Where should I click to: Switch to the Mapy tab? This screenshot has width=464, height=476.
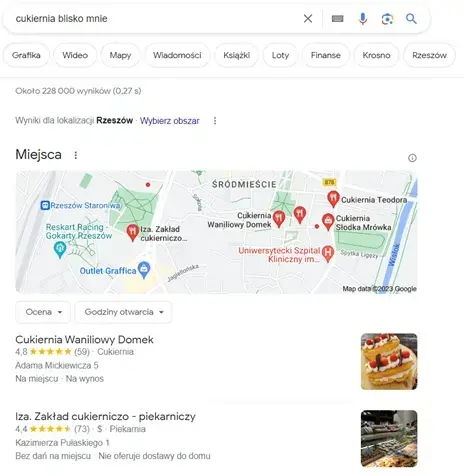coord(120,55)
